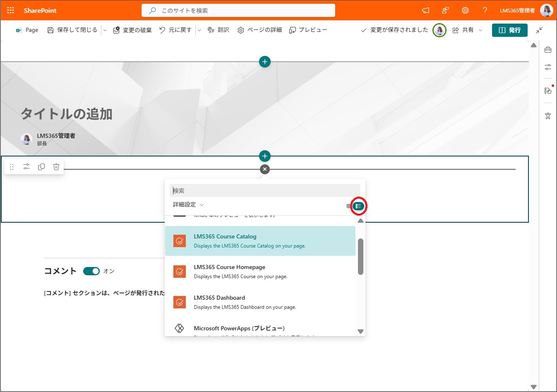Click the web part list scrollbar thumb
The width and height of the screenshot is (557, 392).
(x=360, y=256)
